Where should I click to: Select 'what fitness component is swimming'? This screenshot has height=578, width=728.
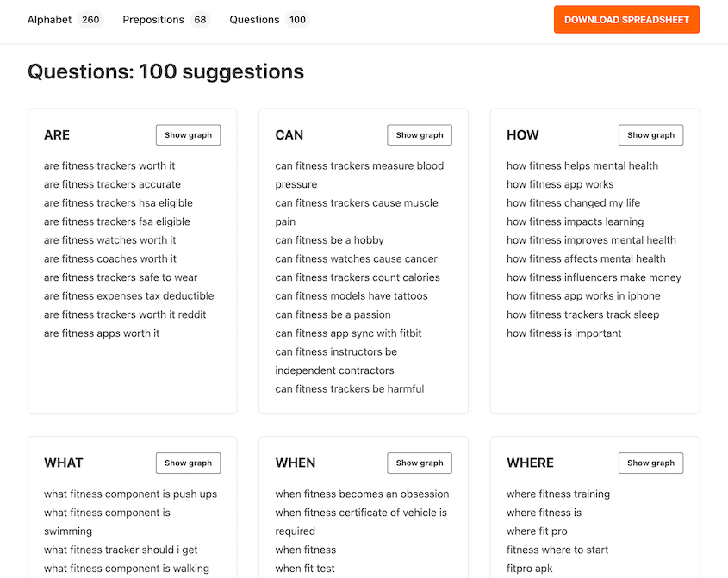107,522
